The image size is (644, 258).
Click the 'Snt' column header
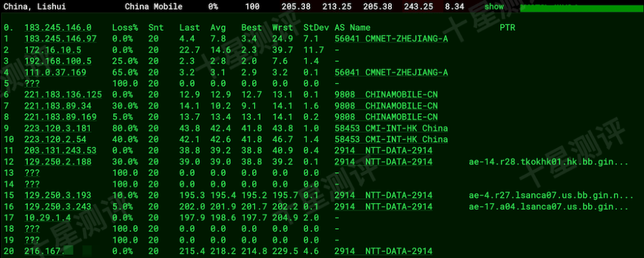[156, 28]
